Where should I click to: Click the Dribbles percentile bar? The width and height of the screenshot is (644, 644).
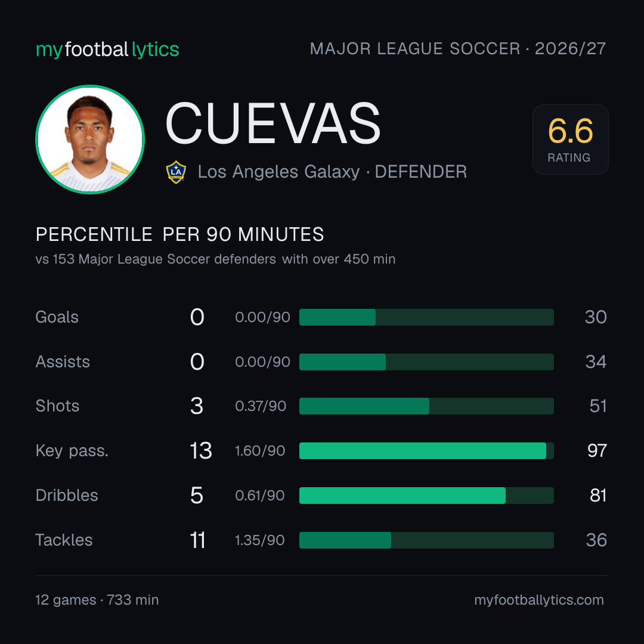coord(426,496)
